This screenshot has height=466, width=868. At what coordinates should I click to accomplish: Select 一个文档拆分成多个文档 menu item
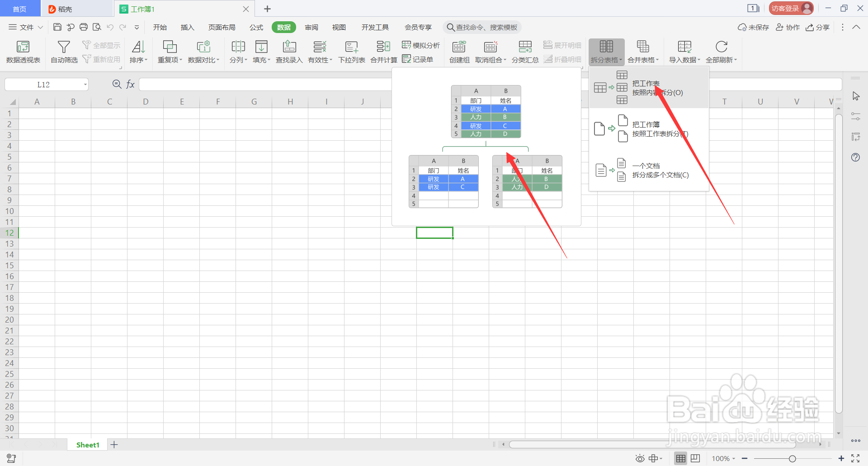tap(649, 170)
